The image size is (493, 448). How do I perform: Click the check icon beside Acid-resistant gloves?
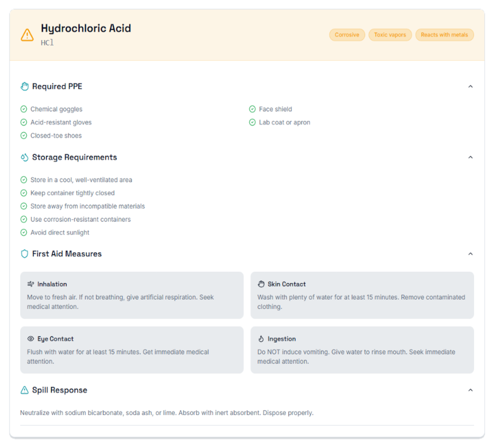24,122
